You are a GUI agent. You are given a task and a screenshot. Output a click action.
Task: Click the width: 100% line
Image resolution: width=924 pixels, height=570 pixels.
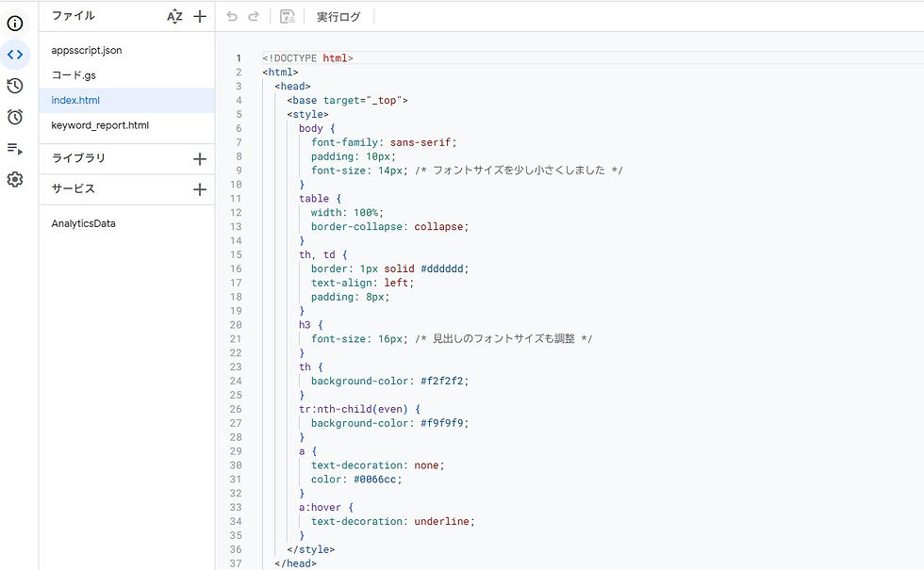pos(347,213)
